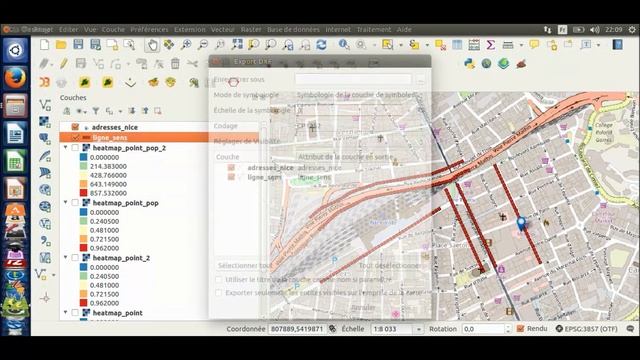
Task: Open the help book icon in toolbar
Action: [x=617, y=44]
